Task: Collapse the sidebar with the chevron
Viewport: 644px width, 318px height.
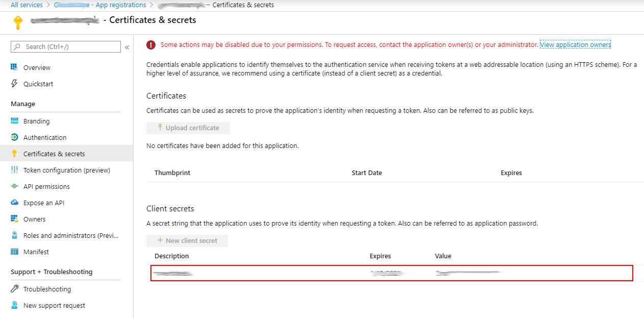Action: pos(126,47)
